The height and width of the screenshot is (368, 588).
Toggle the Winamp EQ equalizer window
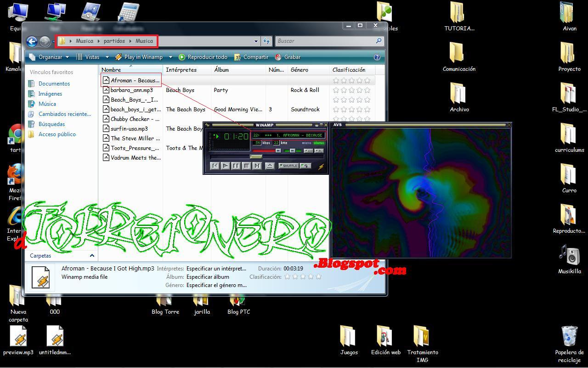point(308,151)
